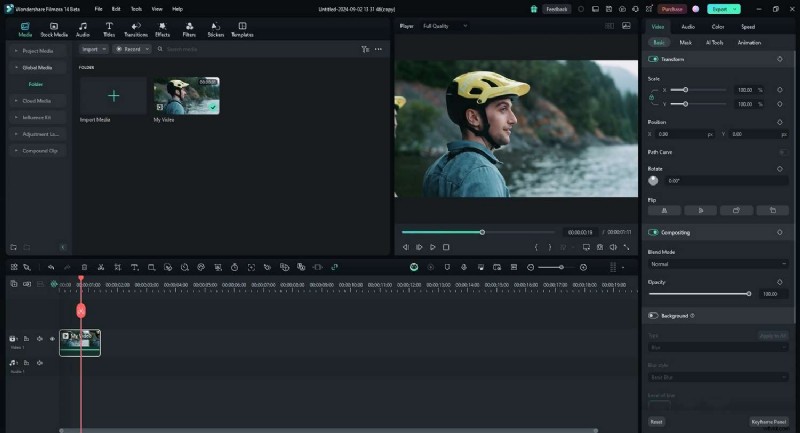The image size is (800, 433).
Task: Open the Transitions panel
Action: pyautogui.click(x=136, y=30)
